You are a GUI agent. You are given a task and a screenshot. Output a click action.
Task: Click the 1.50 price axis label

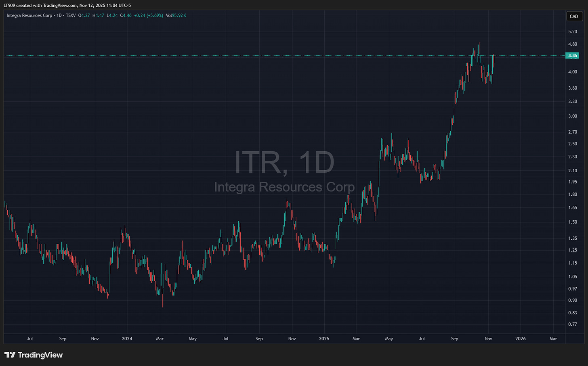point(572,222)
